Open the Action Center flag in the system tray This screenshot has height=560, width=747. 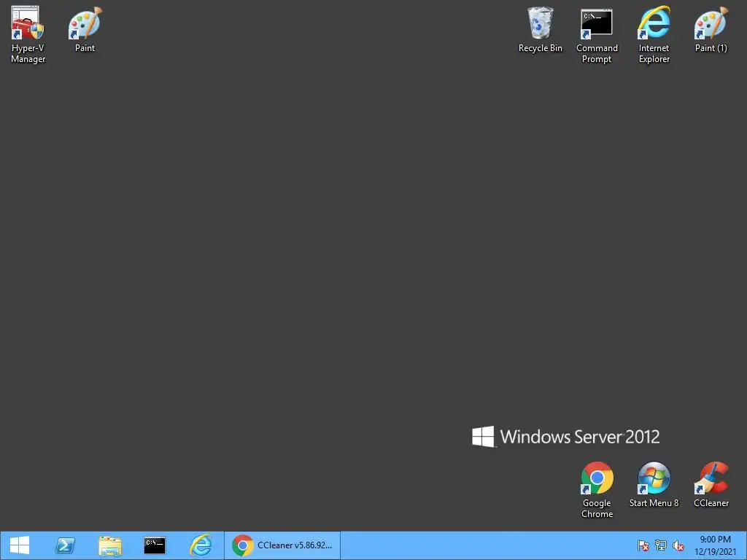click(643, 545)
